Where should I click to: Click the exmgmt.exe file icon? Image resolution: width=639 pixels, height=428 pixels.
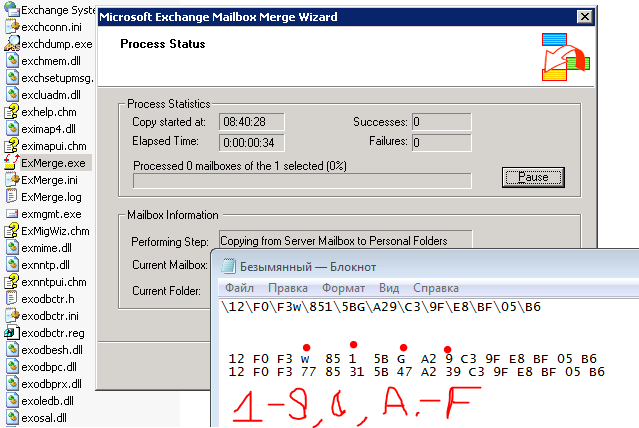[12, 214]
